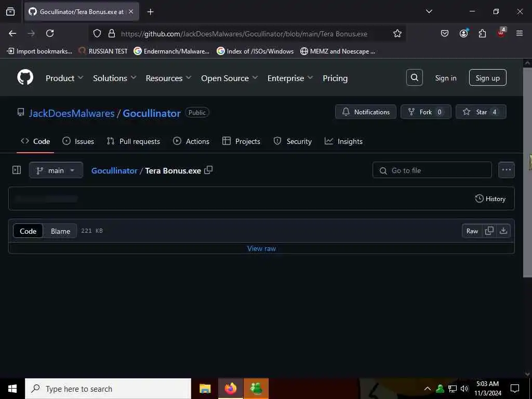Screen dimensions: 532x399
Task: Expand the file tree side panel icon
Action: [17, 170]
